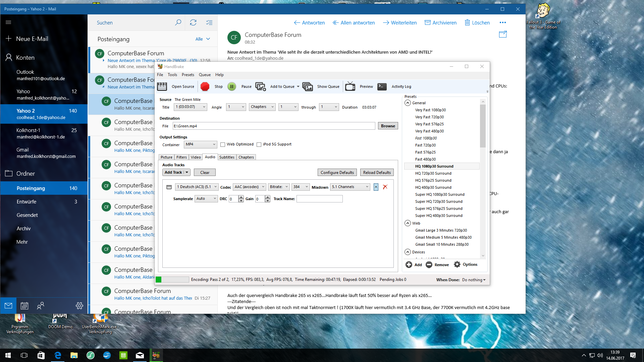Click the Browse destination button
The image size is (644, 362).
click(388, 126)
